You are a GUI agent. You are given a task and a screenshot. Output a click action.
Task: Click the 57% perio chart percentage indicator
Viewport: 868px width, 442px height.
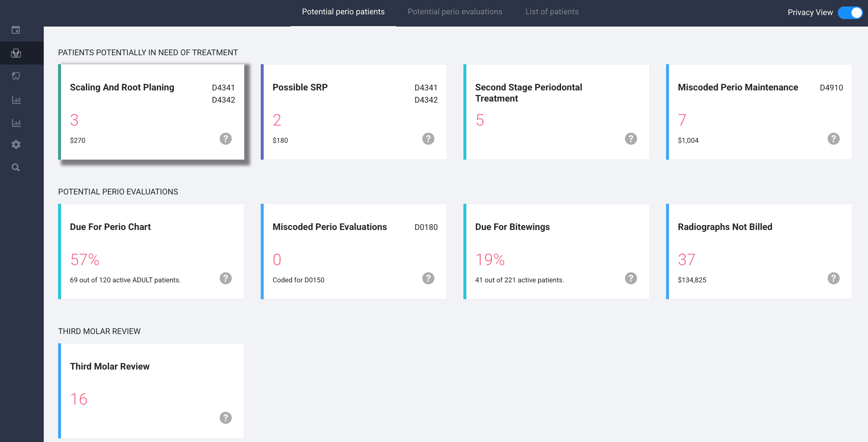tap(85, 259)
